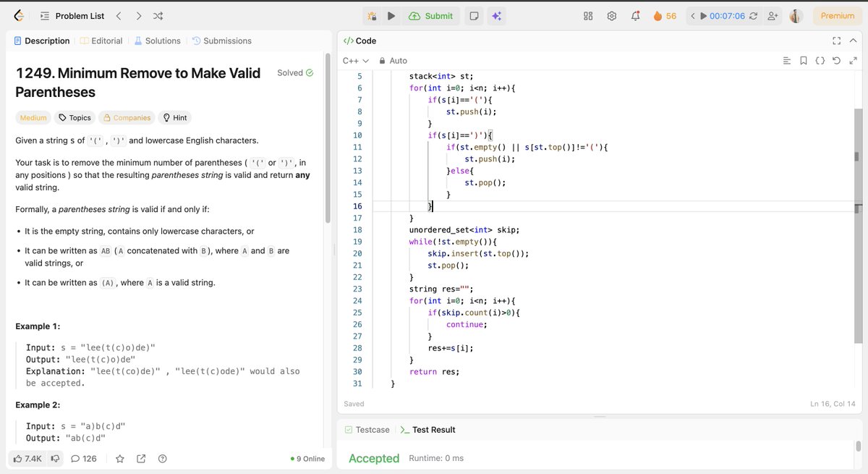868x474 pixels.
Task: Click the 'Ln 16, Col 14' status
Action: (833, 404)
